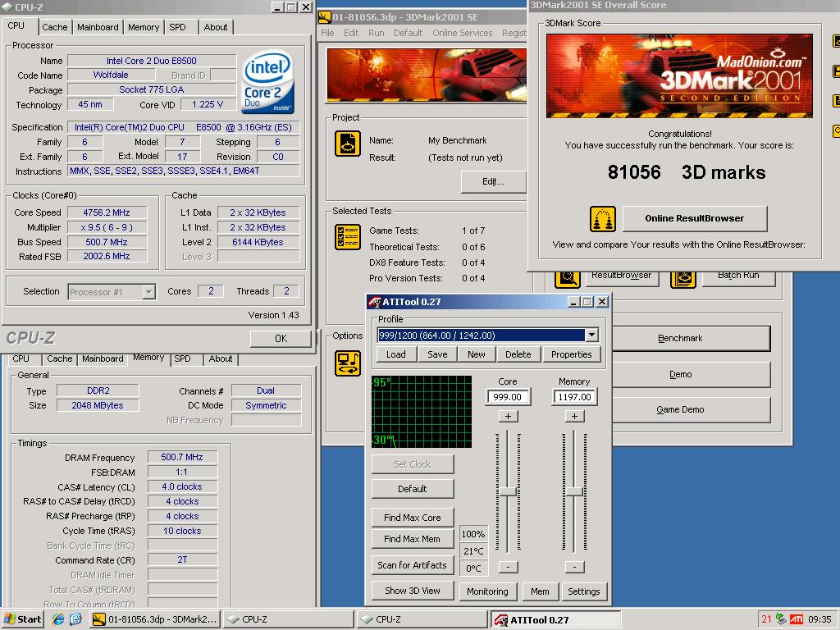Click Online ResultBrowser button
The image size is (840, 630).
[694, 218]
